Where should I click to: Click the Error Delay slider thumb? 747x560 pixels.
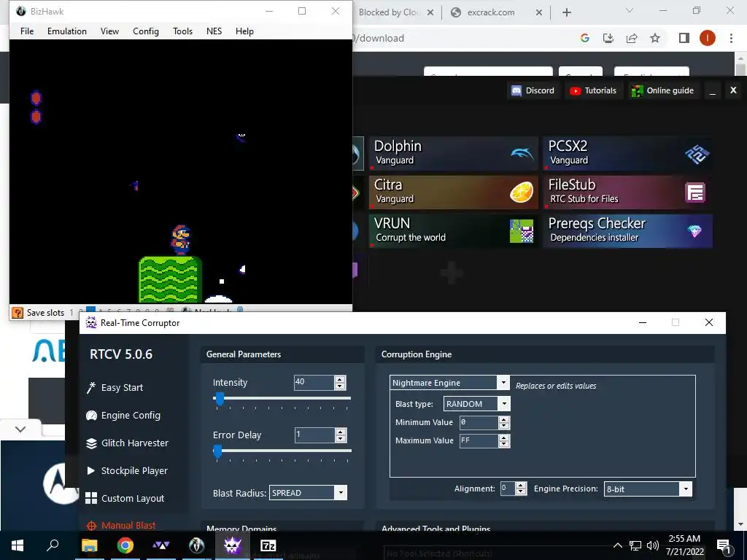[x=217, y=451]
